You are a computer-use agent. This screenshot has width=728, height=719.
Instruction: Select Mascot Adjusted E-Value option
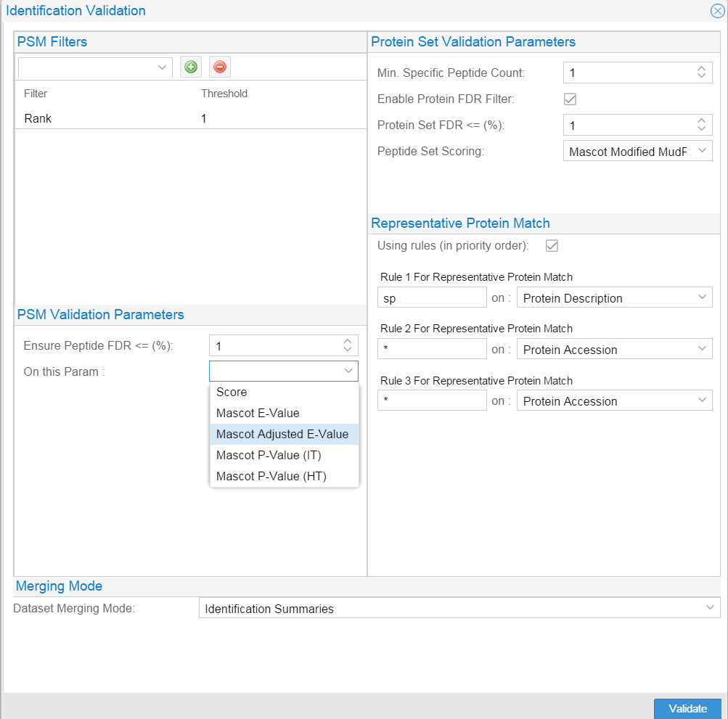[x=282, y=435]
